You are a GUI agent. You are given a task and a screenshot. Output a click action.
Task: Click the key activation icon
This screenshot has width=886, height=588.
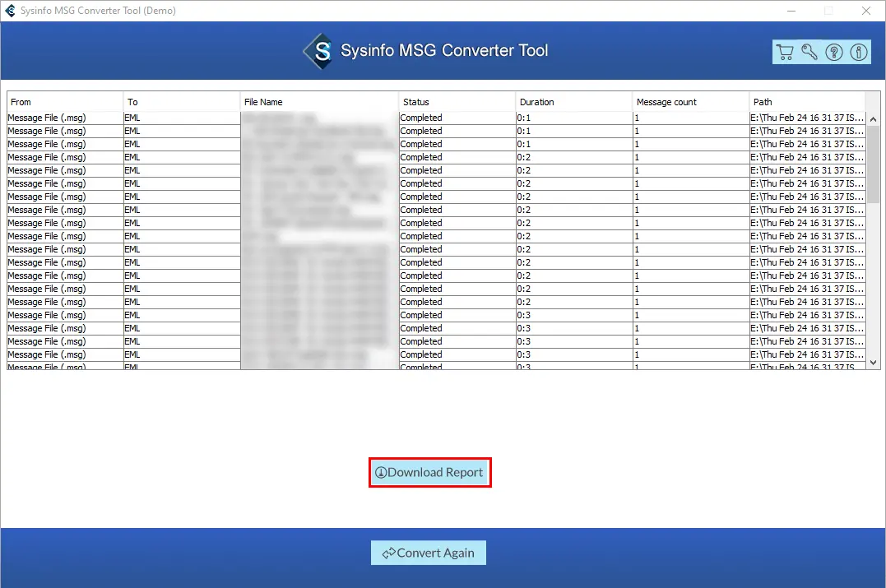tap(809, 52)
